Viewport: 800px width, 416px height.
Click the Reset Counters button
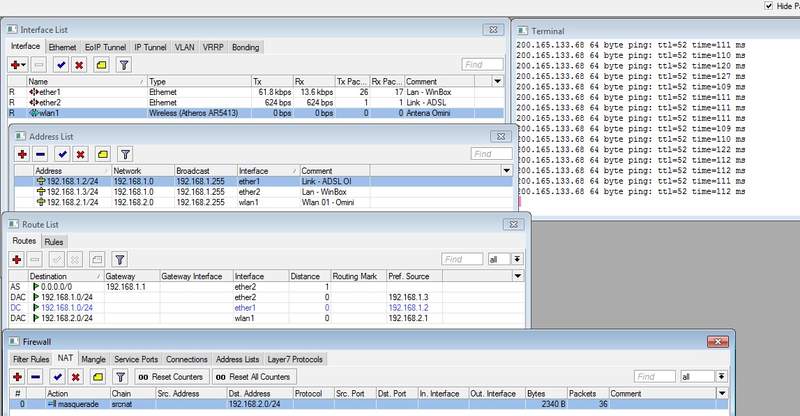172,377
